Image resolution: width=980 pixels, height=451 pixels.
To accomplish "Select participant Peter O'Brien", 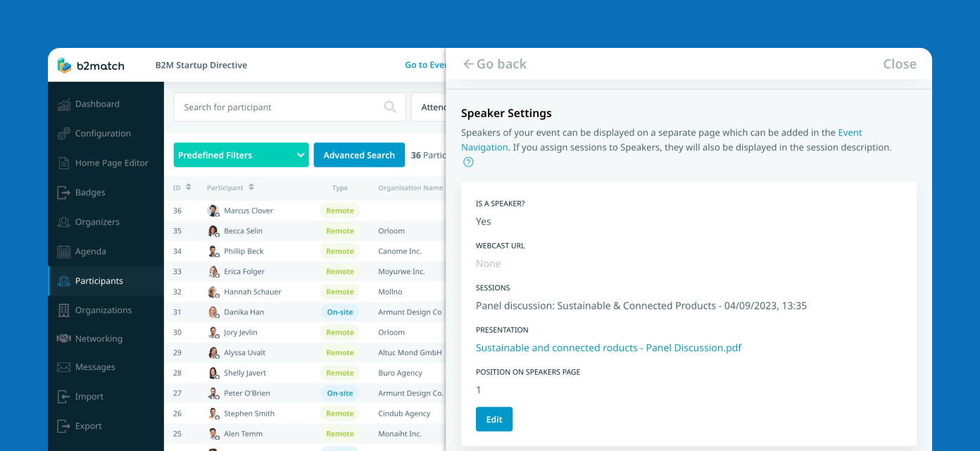I will pos(247,393).
